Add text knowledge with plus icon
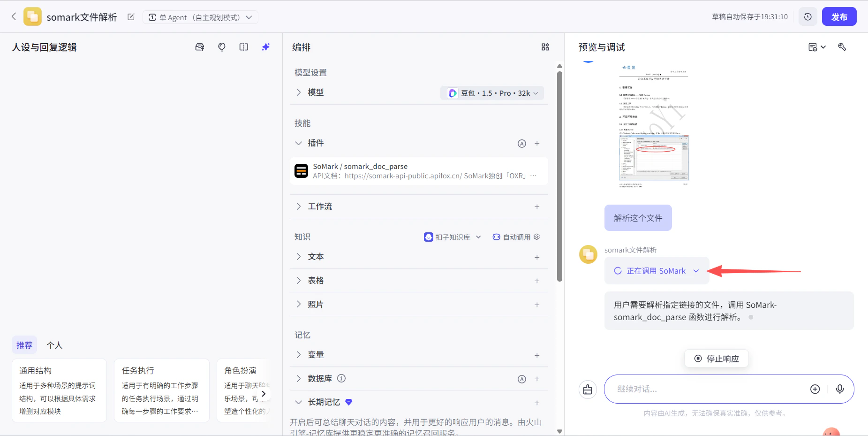The height and width of the screenshot is (436, 868). [x=537, y=257]
